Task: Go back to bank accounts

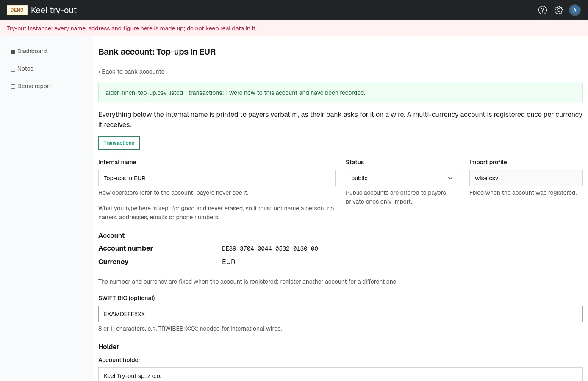Action: coord(131,72)
